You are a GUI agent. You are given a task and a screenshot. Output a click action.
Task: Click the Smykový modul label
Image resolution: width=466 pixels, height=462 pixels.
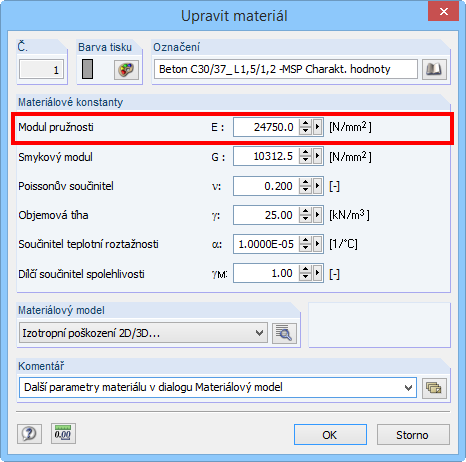(55, 157)
